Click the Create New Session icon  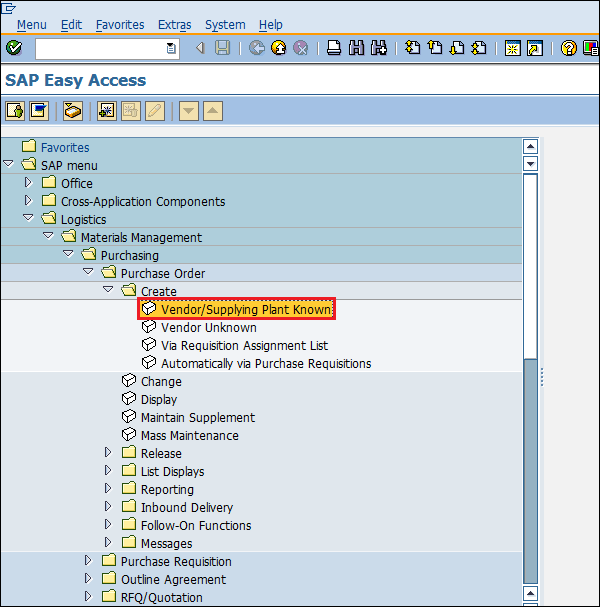513,48
